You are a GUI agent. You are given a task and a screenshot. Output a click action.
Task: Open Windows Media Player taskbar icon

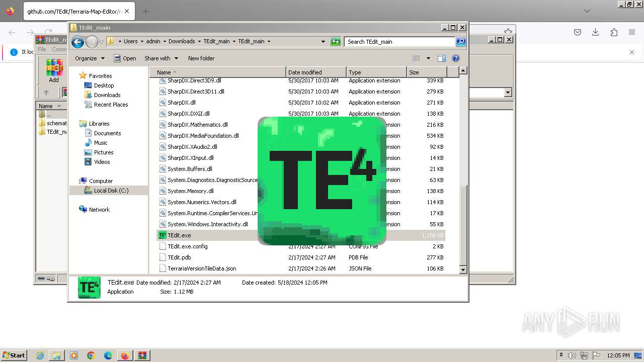(x=74, y=355)
